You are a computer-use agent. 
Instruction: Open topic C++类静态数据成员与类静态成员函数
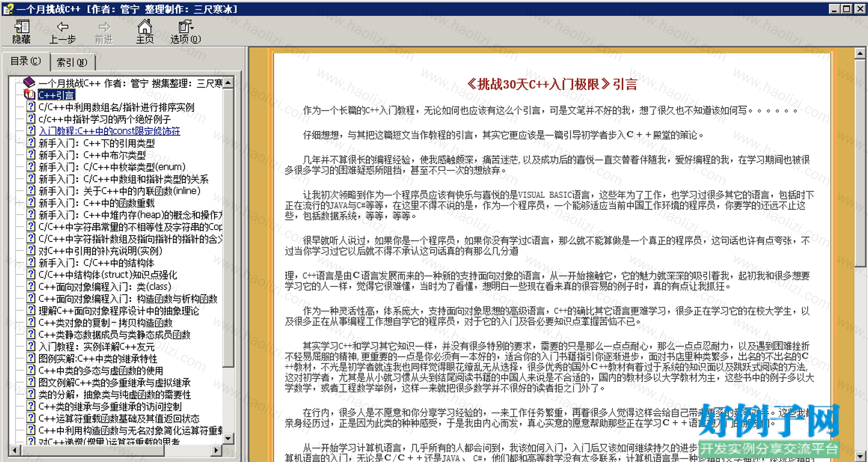click(114, 334)
